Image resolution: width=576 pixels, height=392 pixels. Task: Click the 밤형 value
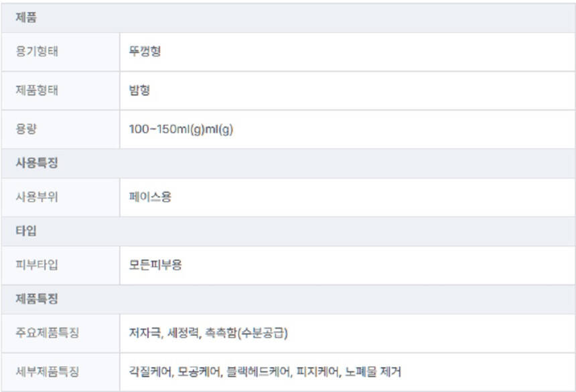point(139,90)
